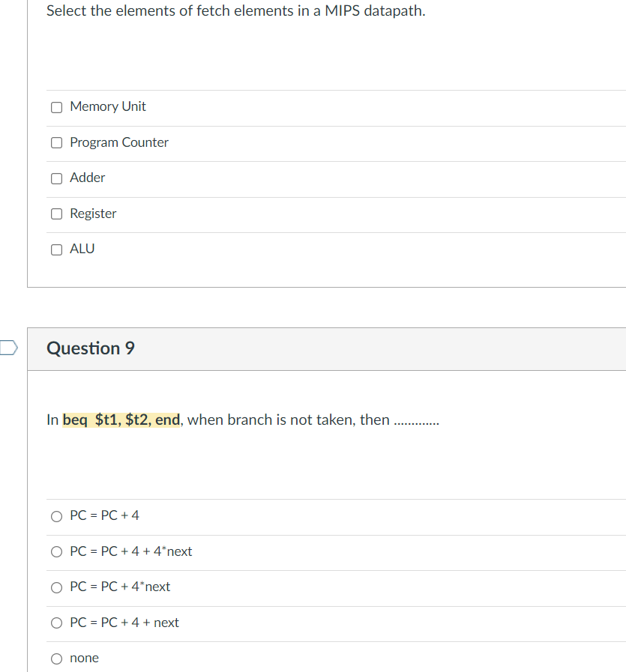The height and width of the screenshot is (672, 626).
Task: Check the Adder checkbox
Action: (56, 178)
